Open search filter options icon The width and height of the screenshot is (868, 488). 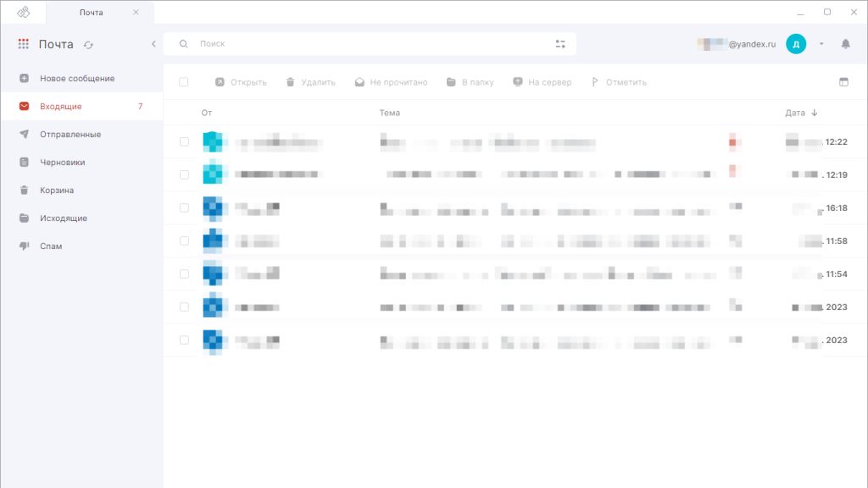tap(559, 44)
